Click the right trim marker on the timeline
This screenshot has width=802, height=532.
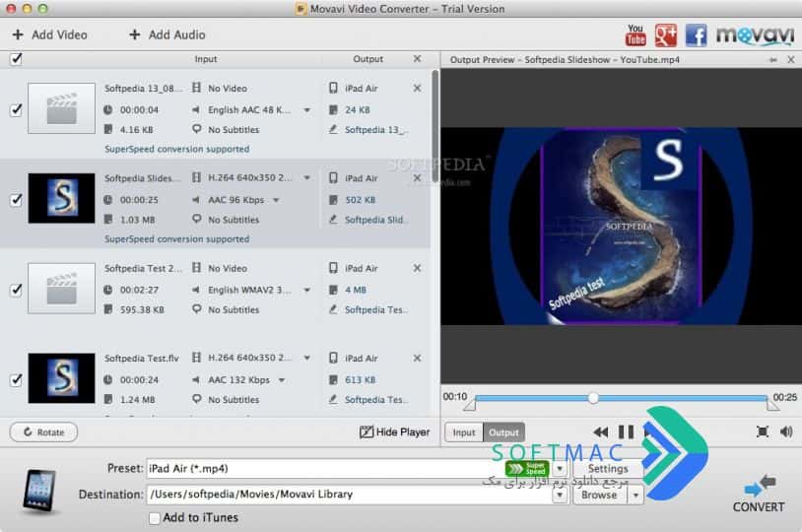pos(772,405)
